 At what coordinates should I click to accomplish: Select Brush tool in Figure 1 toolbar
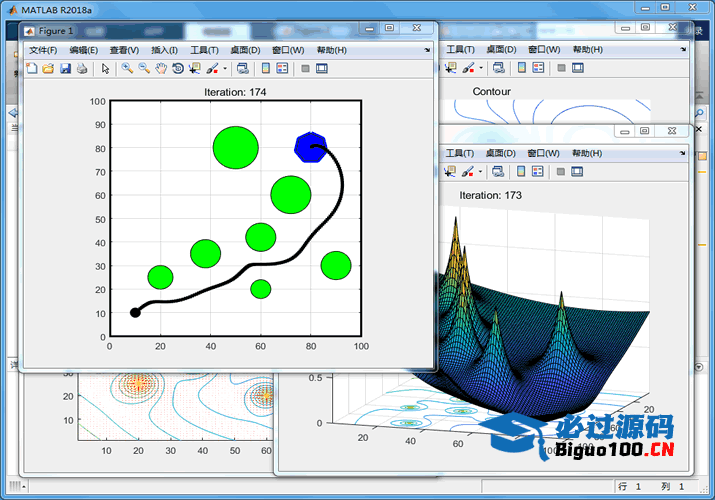pyautogui.click(x=212, y=68)
